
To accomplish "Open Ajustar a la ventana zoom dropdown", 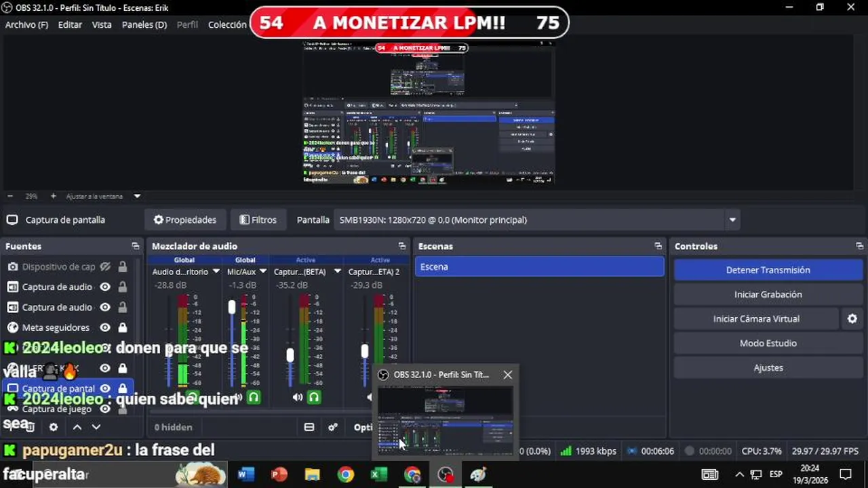I will point(137,196).
